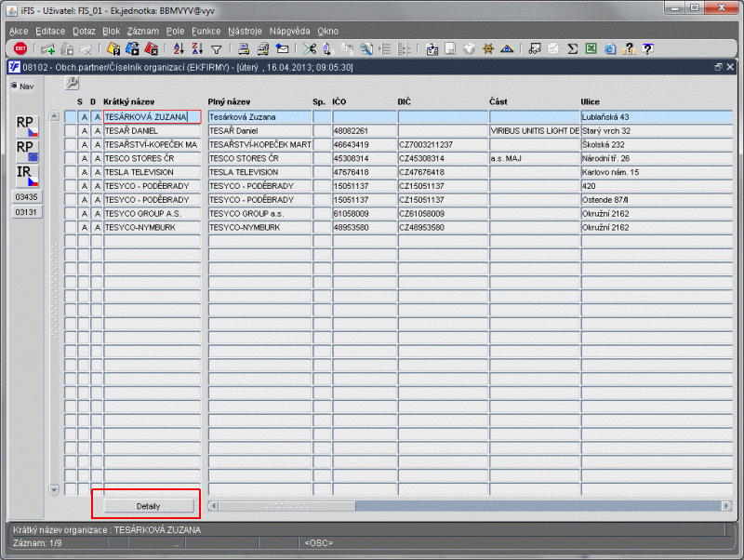Sort descending Z to A
744x560 pixels.
[197, 49]
